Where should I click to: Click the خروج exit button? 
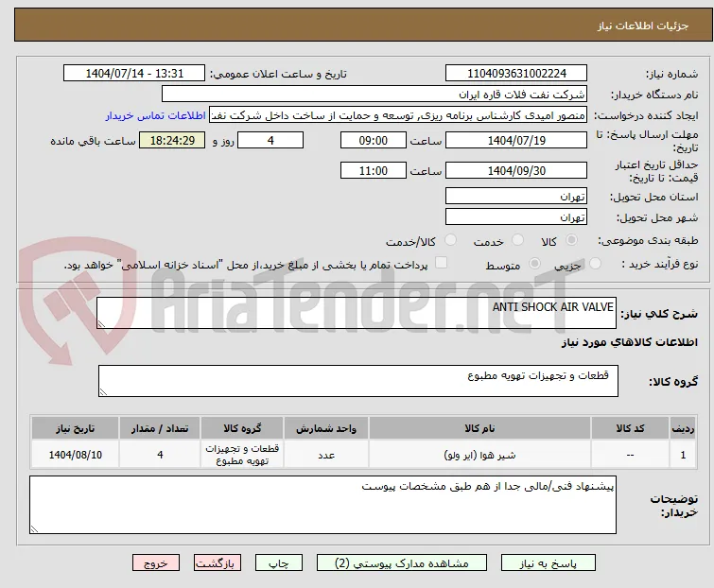pos(156,563)
